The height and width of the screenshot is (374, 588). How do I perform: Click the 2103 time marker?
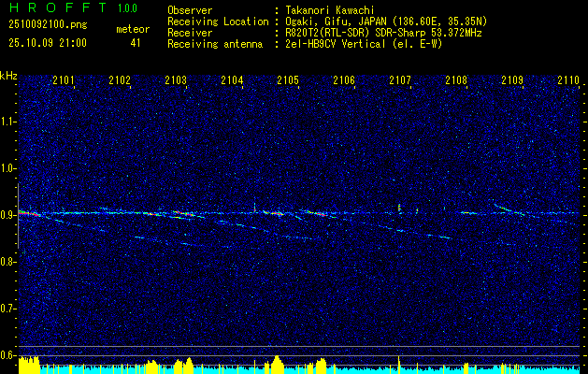[176, 79]
